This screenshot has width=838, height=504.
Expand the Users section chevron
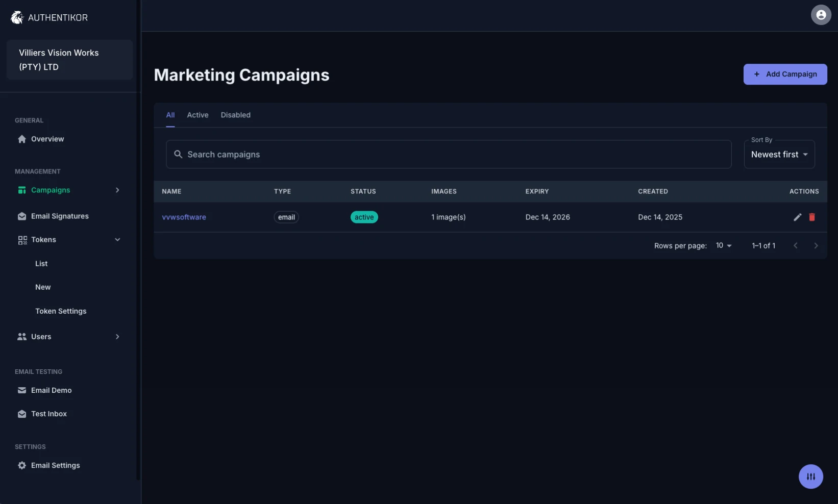pos(117,337)
